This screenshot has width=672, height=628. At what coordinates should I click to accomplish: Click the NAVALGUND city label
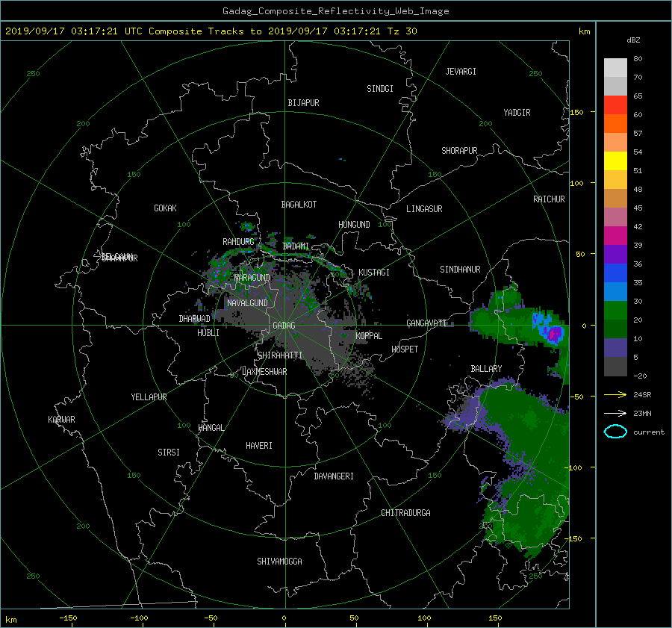(x=247, y=303)
